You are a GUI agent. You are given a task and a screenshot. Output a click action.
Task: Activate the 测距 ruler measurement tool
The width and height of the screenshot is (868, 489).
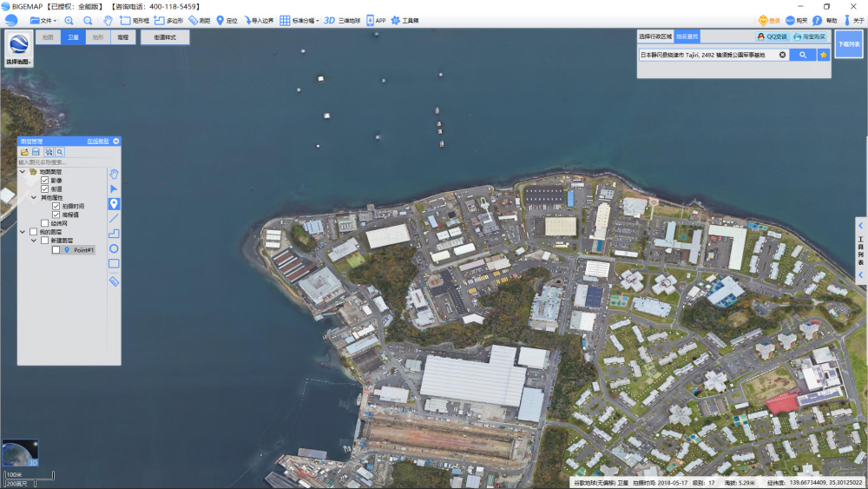pyautogui.click(x=199, y=20)
